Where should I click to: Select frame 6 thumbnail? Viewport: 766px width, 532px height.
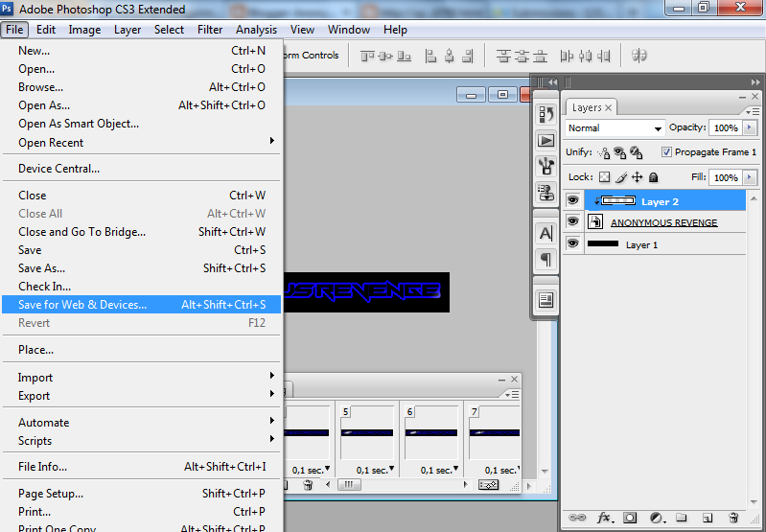[431, 432]
